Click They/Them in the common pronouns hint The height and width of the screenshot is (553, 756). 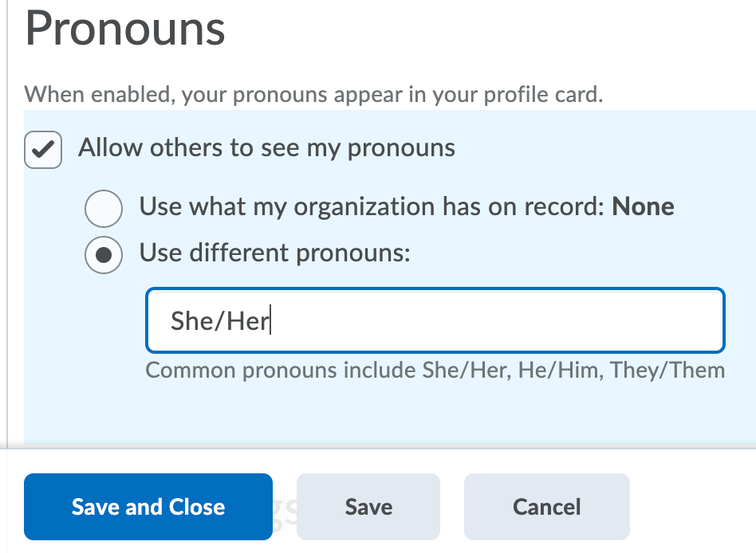point(667,371)
